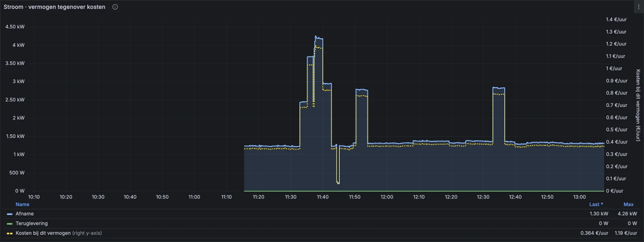Open the green Teruglevering color swatch
This screenshot has width=644, height=242.
[10, 224]
